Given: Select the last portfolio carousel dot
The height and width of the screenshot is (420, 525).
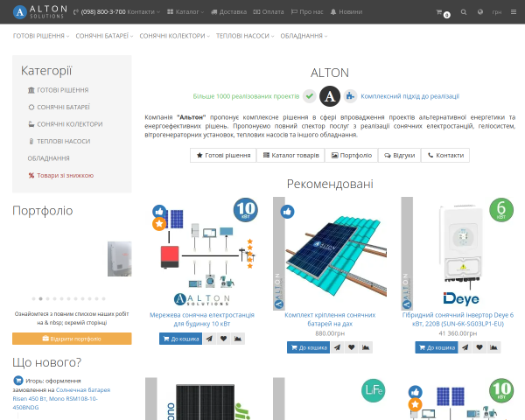Looking at the screenshot, I should coord(103,298).
